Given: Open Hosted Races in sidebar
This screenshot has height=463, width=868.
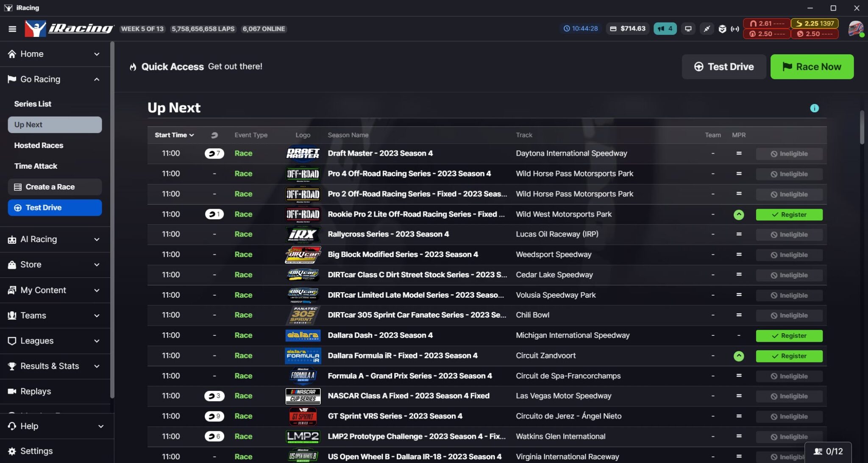Looking at the screenshot, I should tap(39, 145).
